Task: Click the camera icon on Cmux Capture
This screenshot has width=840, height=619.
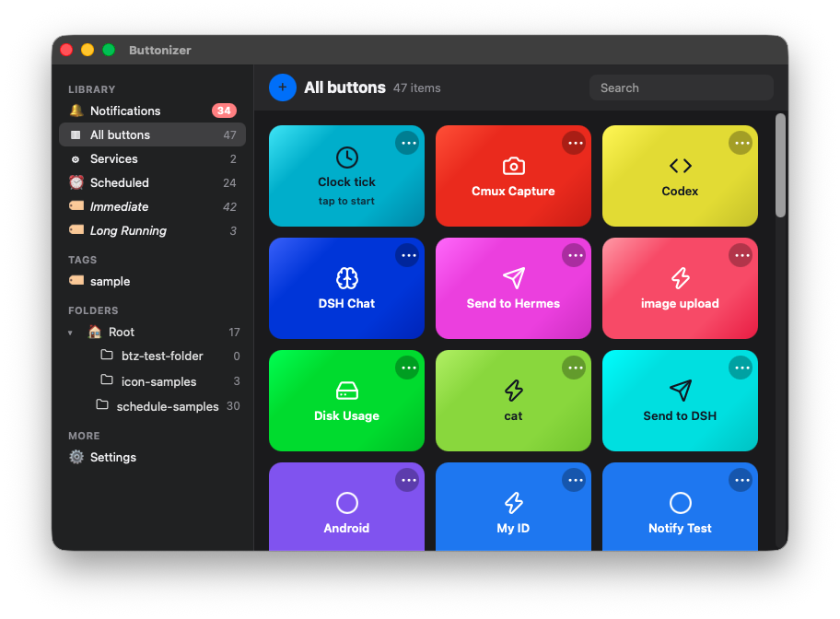Action: click(513, 166)
